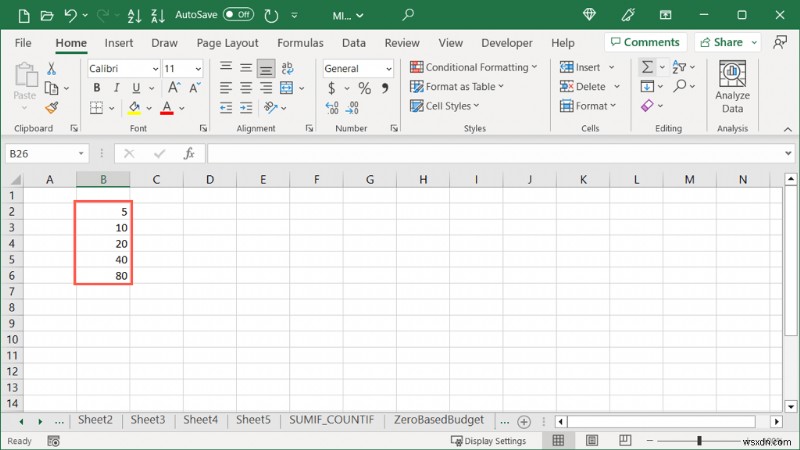Open the SUMIF_COUNTIF sheet tab
The image size is (800, 450).
332,420
